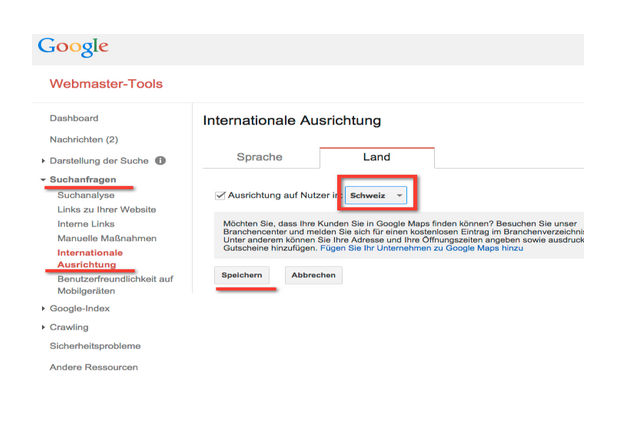Screen dimensions: 641x428
Task: Click the Darstellung der Suche label
Action: click(x=99, y=161)
